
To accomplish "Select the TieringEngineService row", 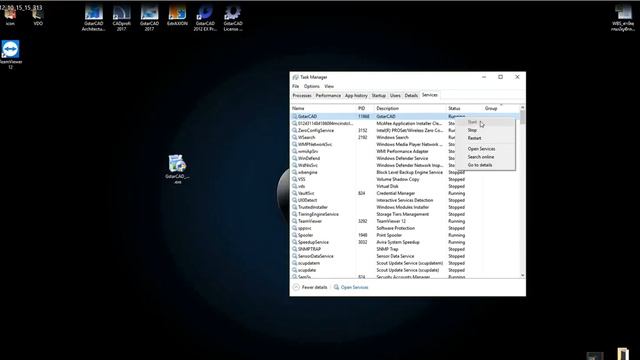I will pyautogui.click(x=405, y=214).
